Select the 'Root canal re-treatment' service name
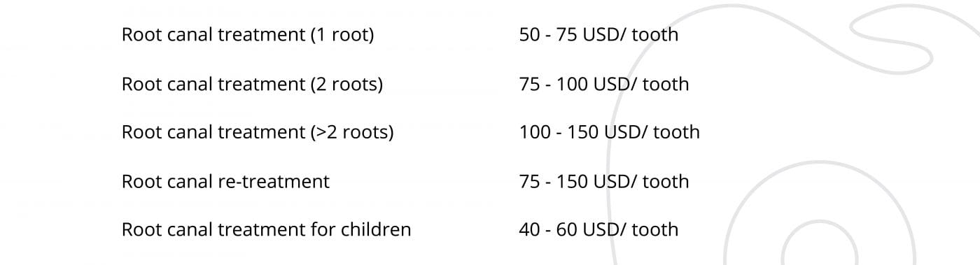The image size is (980, 265). click(225, 181)
